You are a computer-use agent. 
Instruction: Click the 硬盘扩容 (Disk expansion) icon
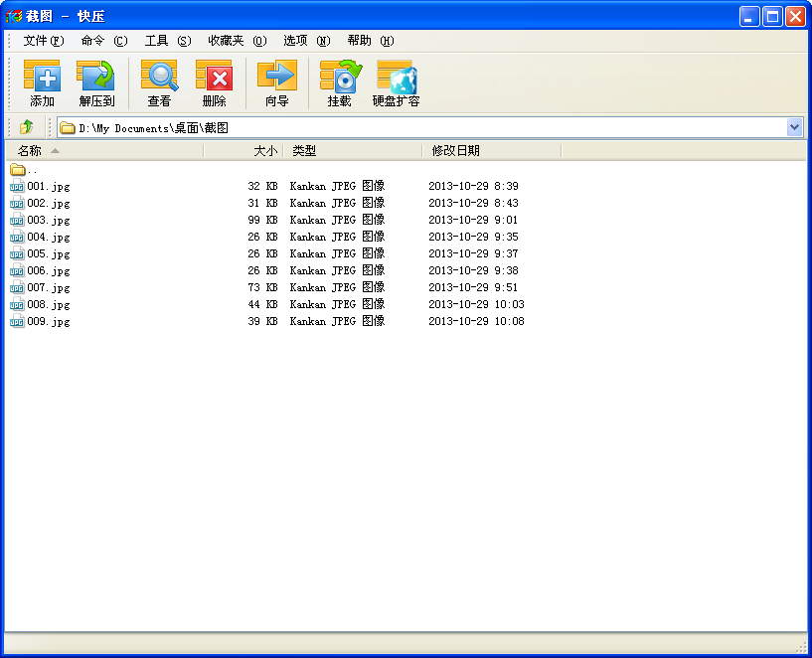(x=396, y=78)
